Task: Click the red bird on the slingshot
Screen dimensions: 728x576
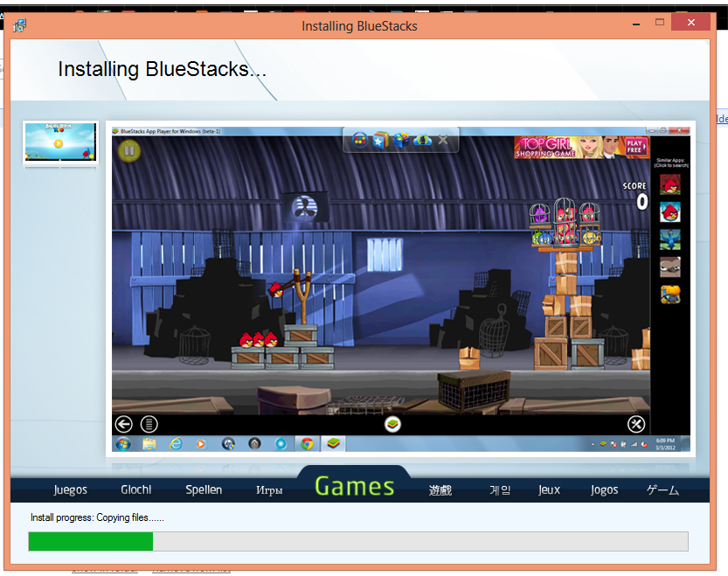Action: click(x=277, y=290)
